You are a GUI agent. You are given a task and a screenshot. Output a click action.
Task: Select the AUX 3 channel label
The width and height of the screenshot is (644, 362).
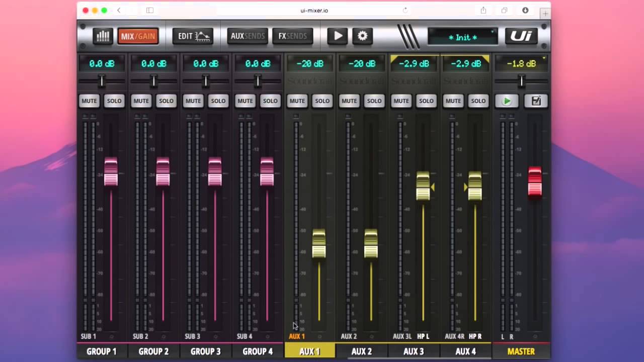click(414, 351)
